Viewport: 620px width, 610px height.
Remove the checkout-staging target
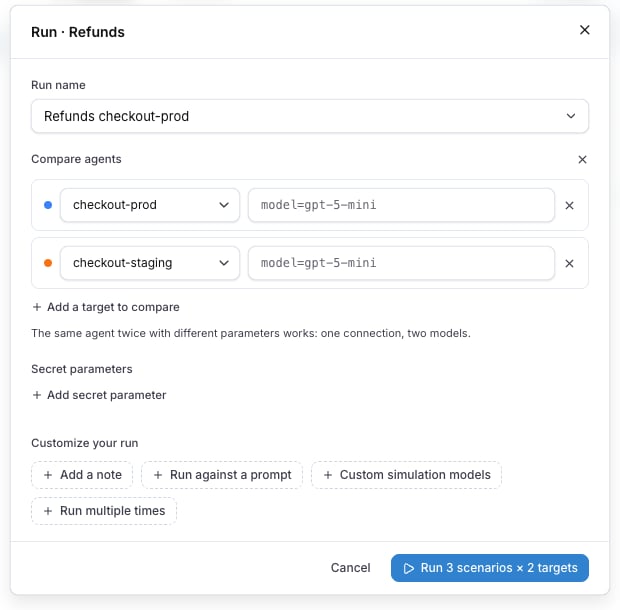point(569,263)
